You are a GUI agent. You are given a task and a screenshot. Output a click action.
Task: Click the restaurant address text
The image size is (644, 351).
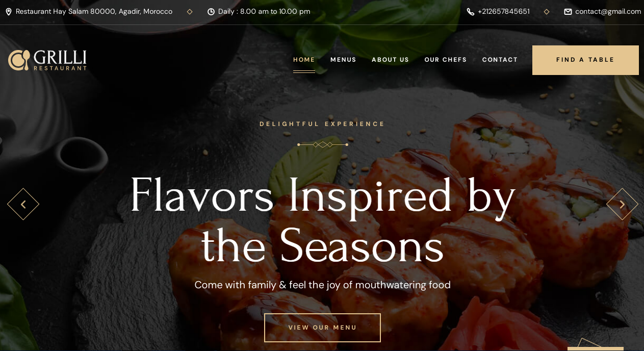[x=94, y=12]
